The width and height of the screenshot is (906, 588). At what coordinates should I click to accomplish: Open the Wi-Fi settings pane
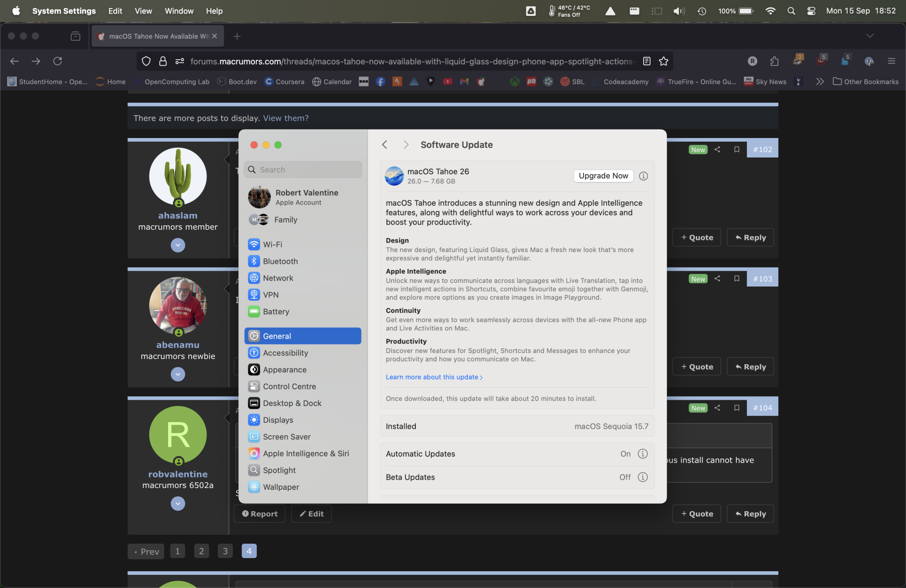click(272, 244)
